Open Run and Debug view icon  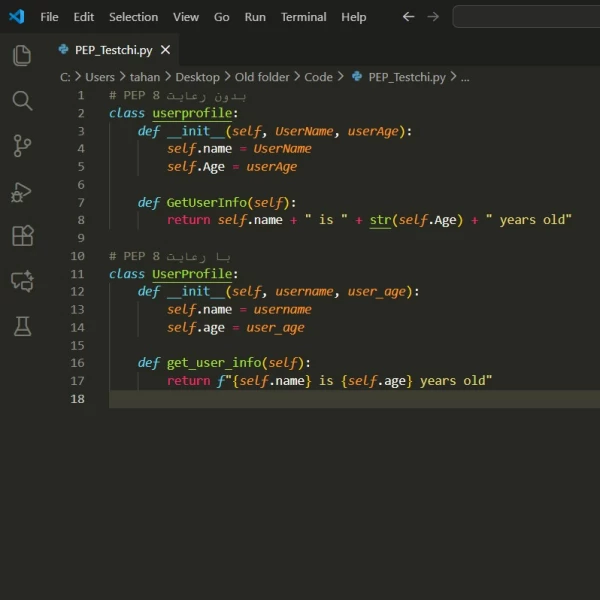[x=22, y=191]
